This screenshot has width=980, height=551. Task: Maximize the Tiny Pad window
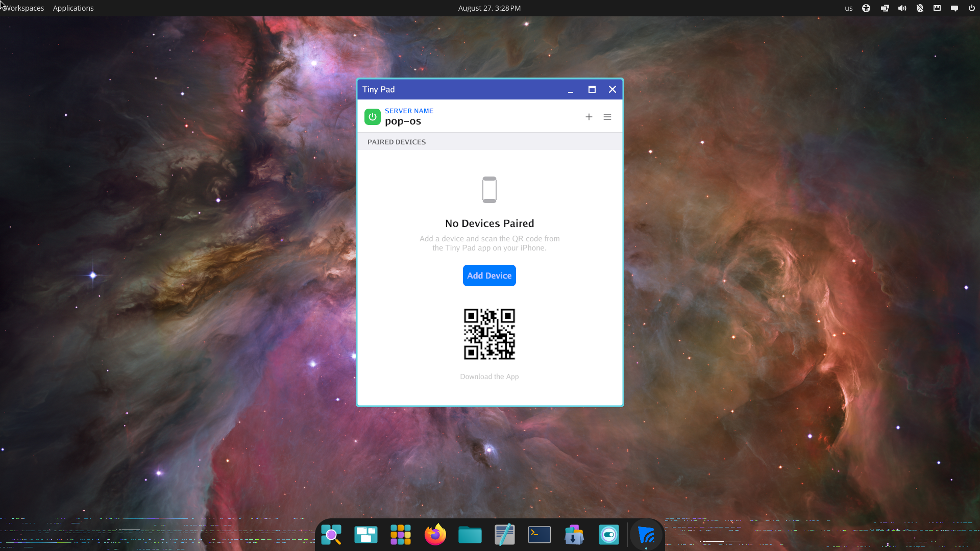(592, 89)
